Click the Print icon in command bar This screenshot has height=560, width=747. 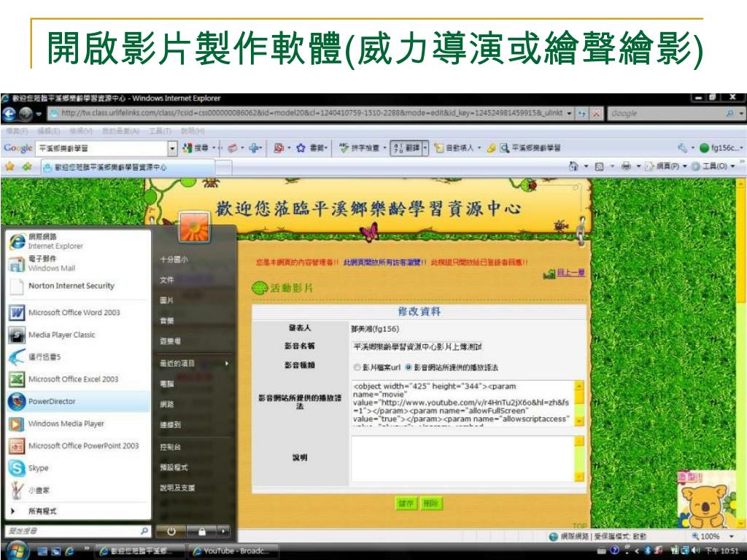[x=626, y=166]
